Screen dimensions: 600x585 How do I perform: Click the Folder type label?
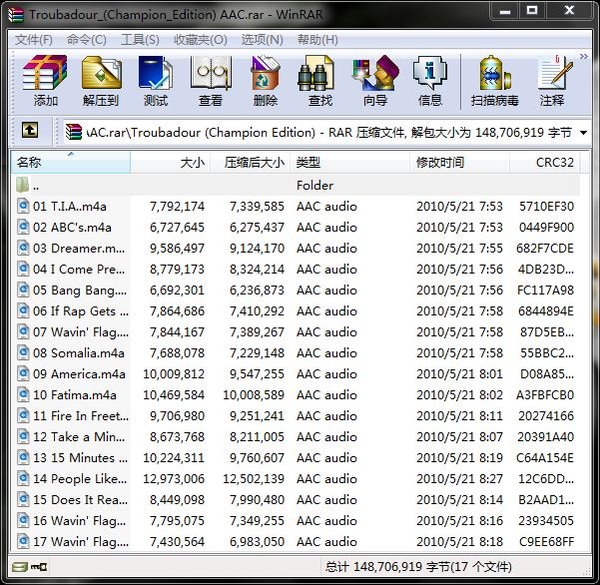[x=315, y=186]
